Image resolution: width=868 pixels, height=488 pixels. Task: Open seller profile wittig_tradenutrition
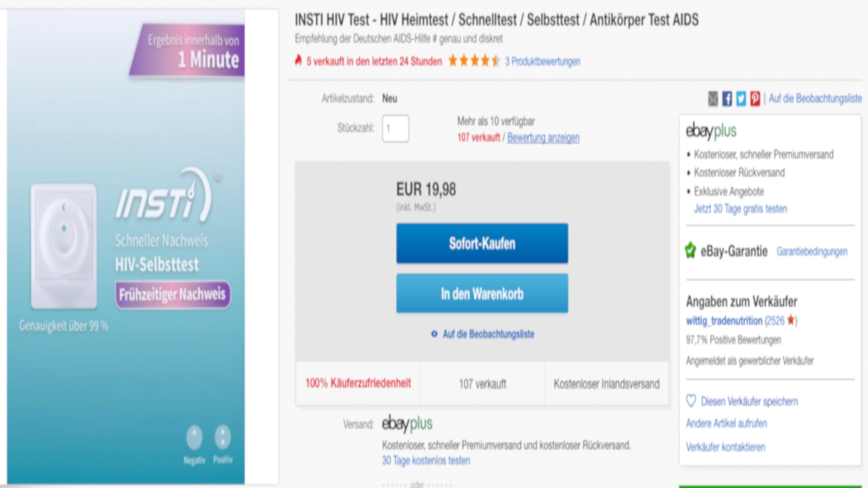coord(724,320)
